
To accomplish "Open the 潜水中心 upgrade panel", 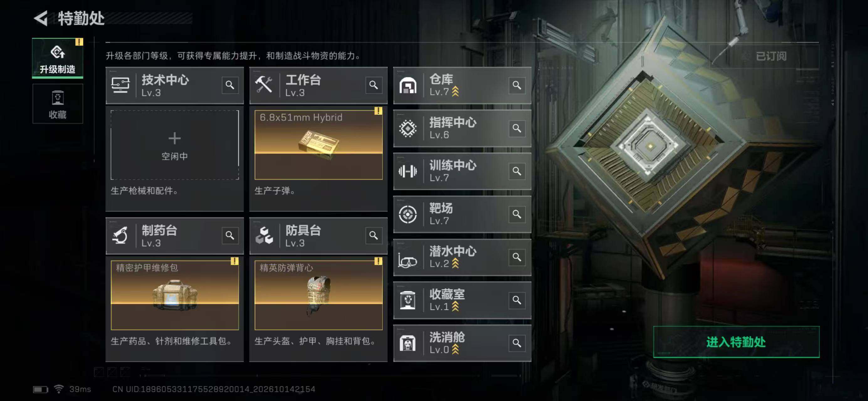I will point(462,257).
